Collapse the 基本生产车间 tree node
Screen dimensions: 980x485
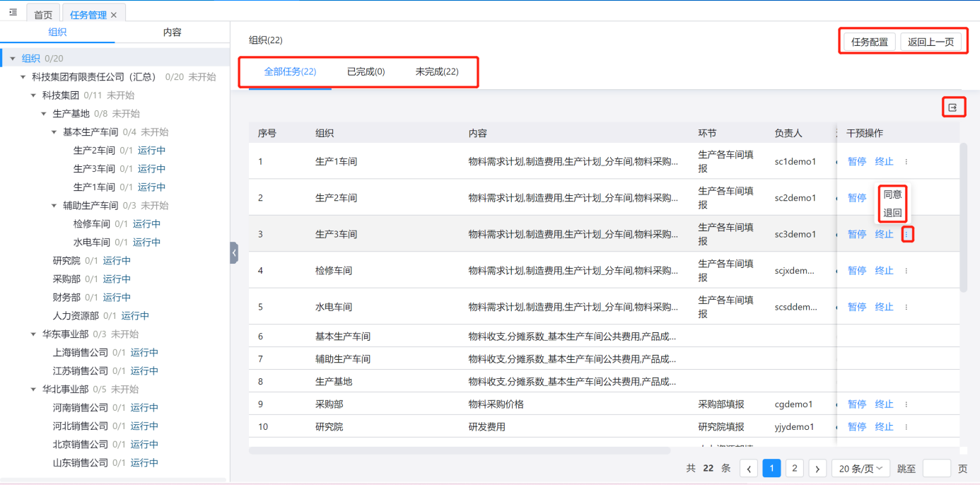54,132
